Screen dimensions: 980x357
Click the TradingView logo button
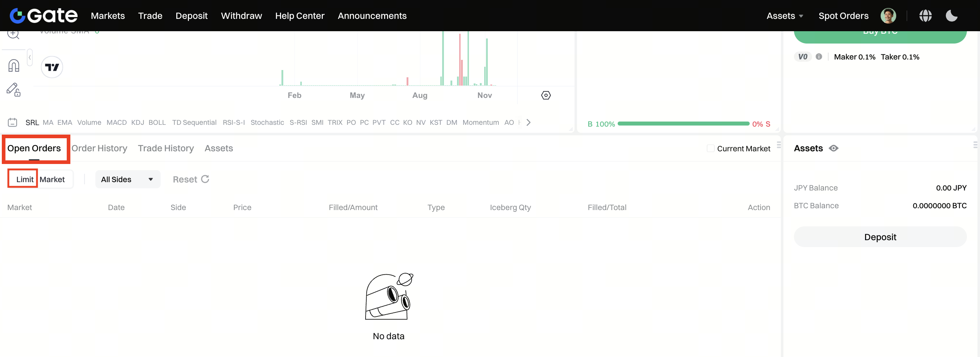tap(52, 67)
